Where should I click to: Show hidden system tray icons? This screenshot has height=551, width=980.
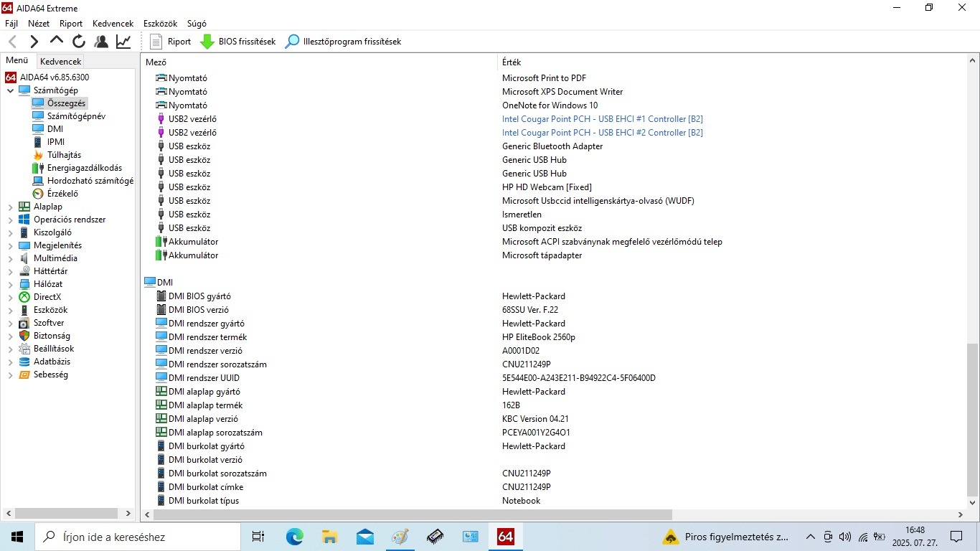tap(811, 537)
